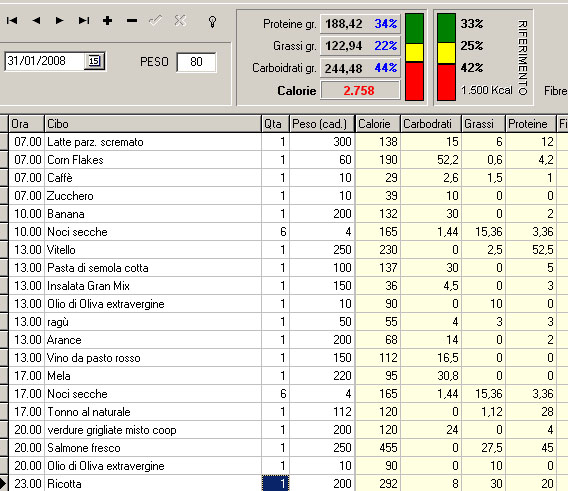Click the red carbohydrate reference bar

click(446, 82)
